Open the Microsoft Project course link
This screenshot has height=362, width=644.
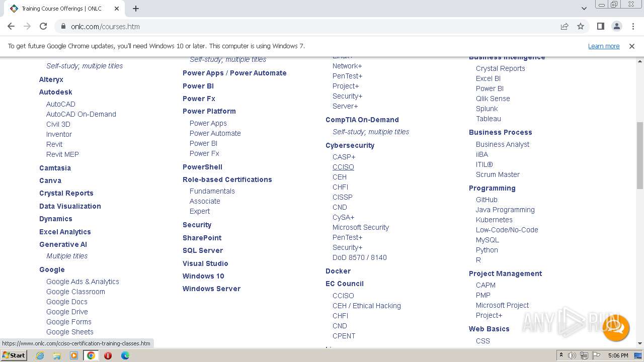pyautogui.click(x=503, y=305)
